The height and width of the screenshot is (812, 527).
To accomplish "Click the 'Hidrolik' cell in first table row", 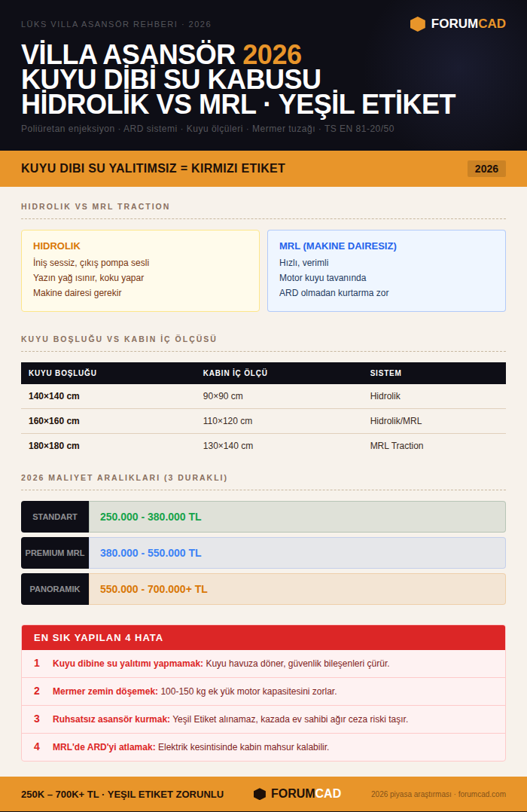I will click(385, 396).
